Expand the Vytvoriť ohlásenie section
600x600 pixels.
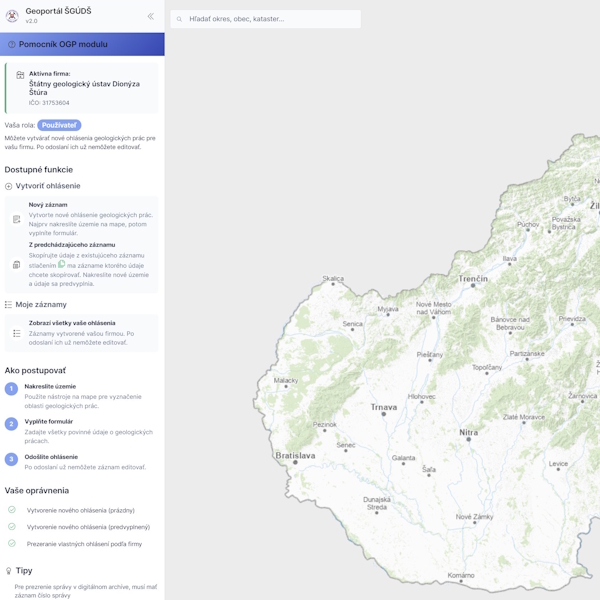pyautogui.click(x=48, y=186)
